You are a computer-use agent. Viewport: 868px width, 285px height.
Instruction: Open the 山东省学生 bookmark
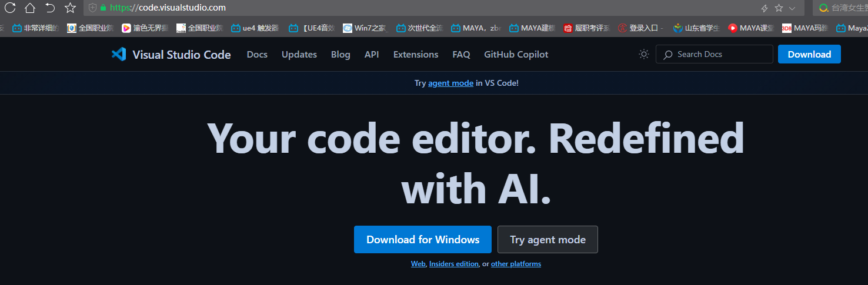point(696,28)
